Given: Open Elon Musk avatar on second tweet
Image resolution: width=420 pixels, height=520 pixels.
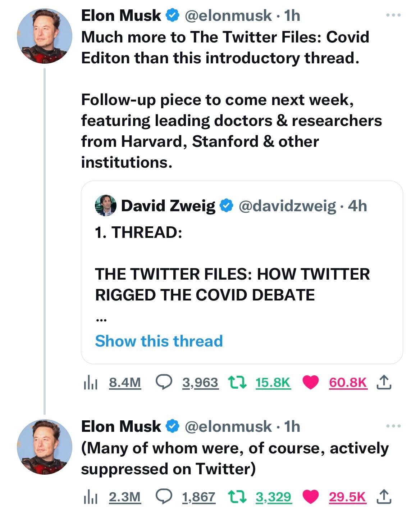Looking at the screenshot, I should click(x=45, y=447).
